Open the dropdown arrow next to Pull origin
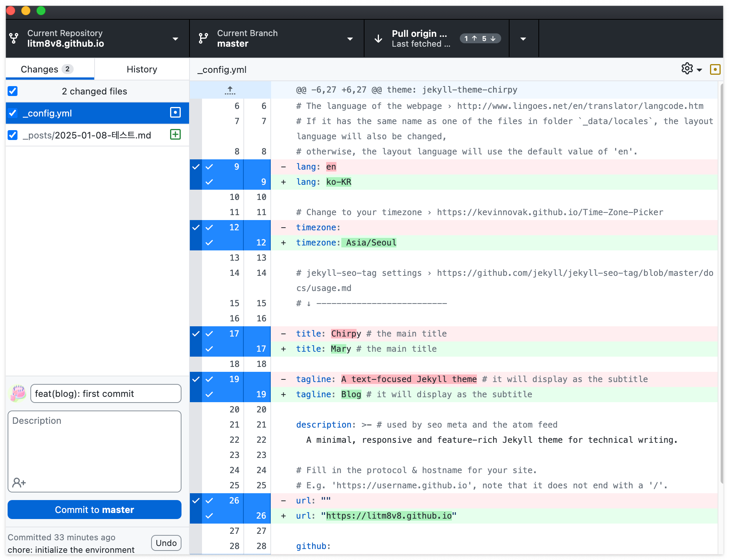 click(x=523, y=39)
